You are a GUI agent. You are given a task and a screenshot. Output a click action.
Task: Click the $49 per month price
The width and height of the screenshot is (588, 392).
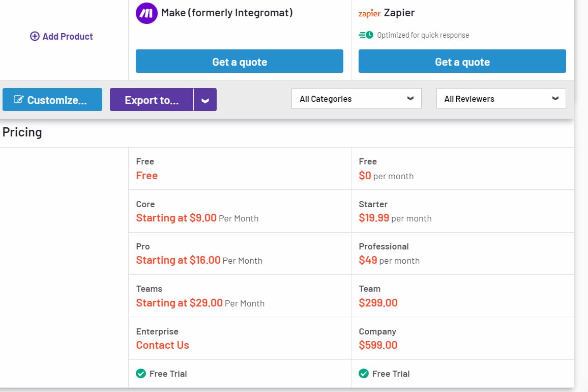point(389,260)
